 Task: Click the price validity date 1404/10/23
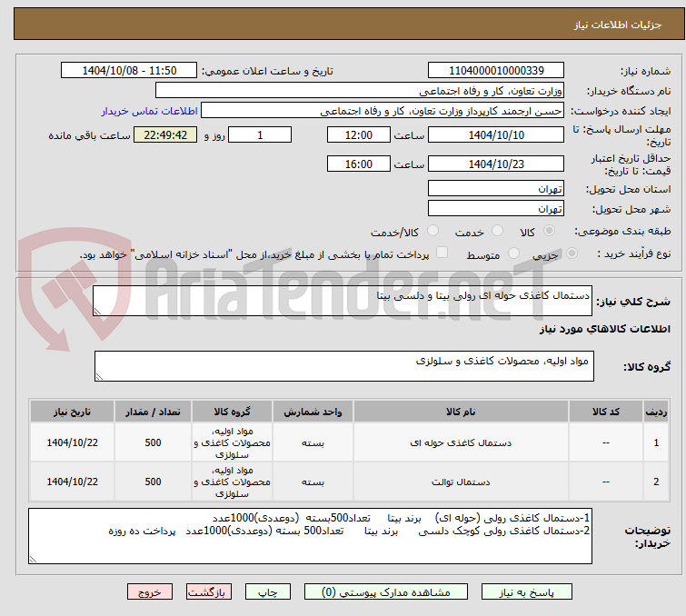pyautogui.click(x=496, y=164)
